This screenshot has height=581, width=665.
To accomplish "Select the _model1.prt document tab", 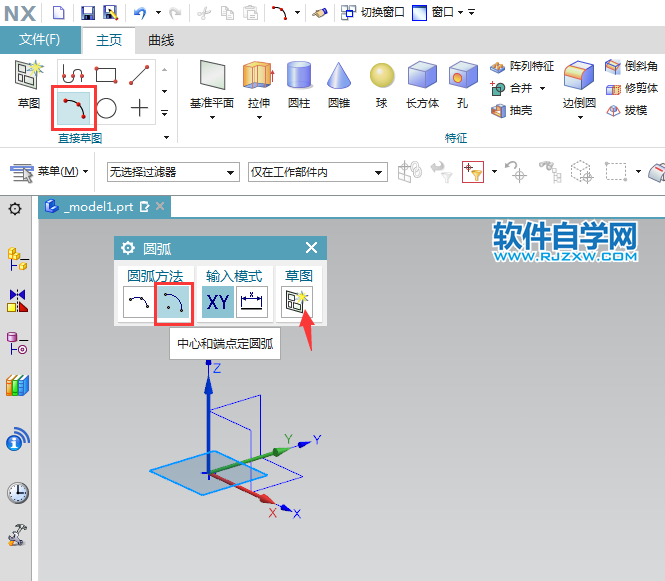I will click(x=104, y=207).
